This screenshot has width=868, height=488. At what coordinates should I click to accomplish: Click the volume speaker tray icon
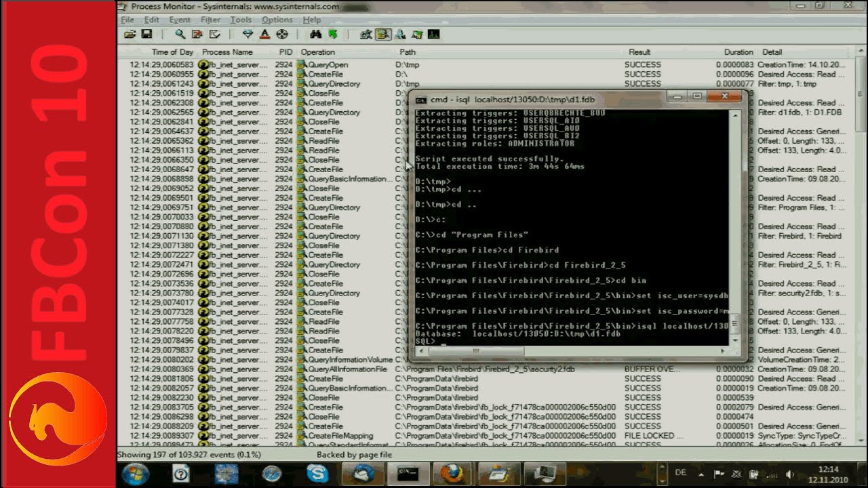(x=789, y=474)
